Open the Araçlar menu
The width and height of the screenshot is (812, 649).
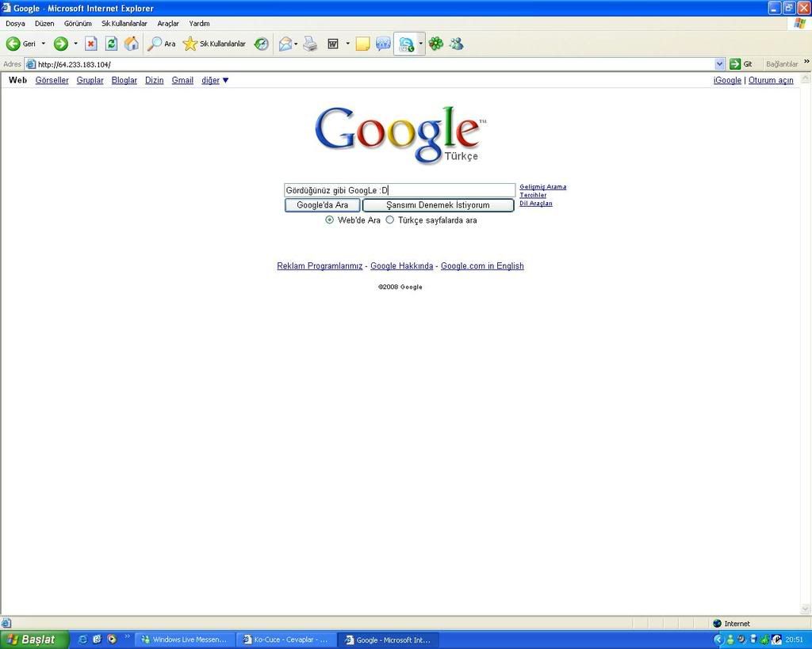click(x=168, y=24)
